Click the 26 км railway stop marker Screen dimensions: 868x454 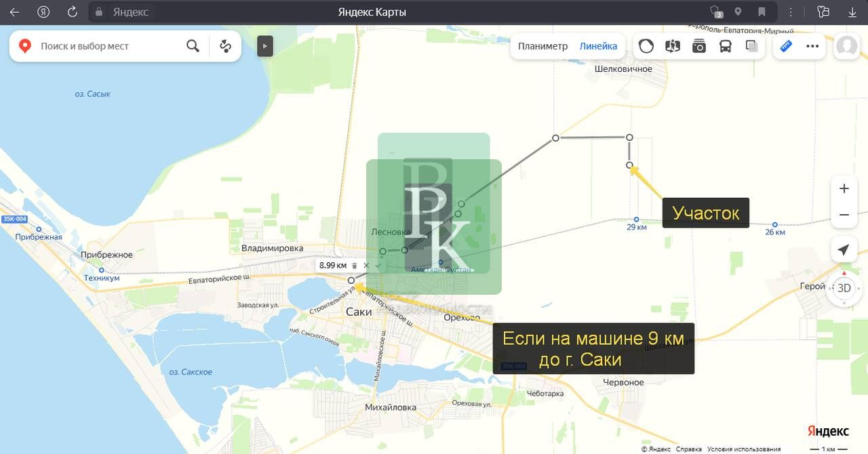click(x=775, y=224)
